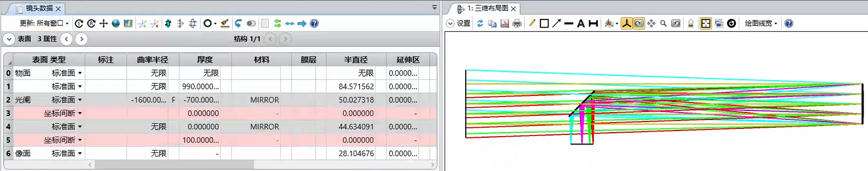
Task: Expand the 设置 settings chevron in layout window
Action: point(450,24)
